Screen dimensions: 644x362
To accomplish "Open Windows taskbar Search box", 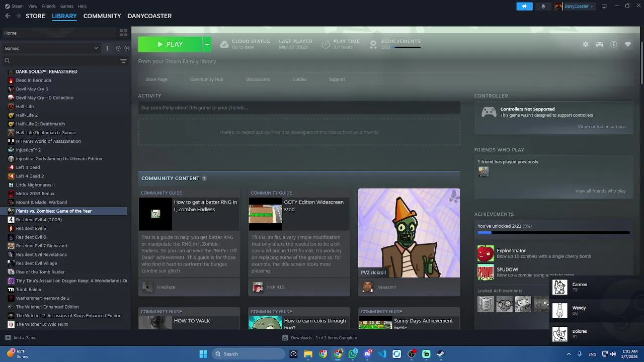I will [249, 354].
